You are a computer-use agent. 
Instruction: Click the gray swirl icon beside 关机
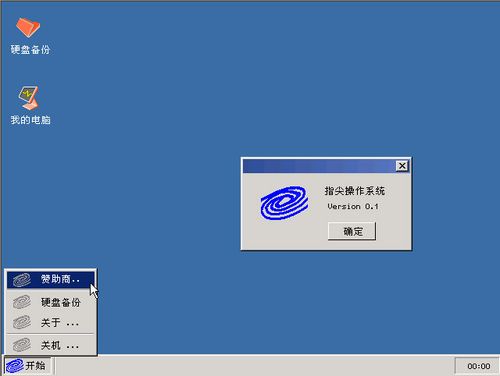[x=22, y=345]
